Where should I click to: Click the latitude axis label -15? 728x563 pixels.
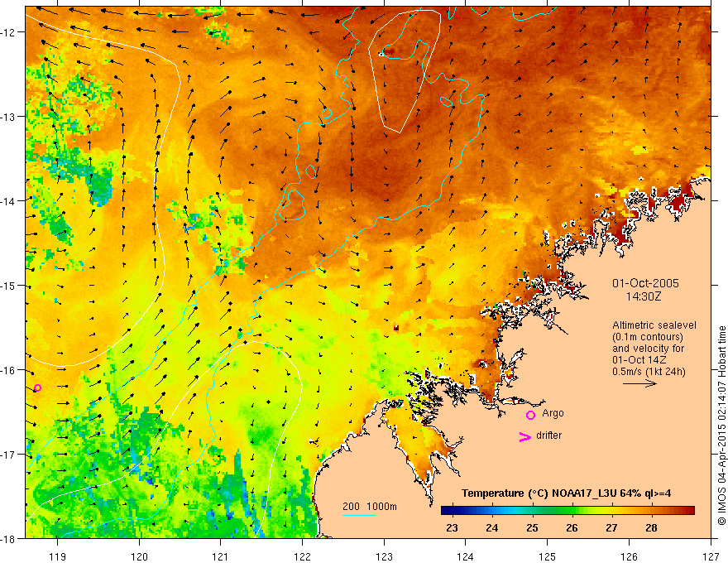pos(9,286)
